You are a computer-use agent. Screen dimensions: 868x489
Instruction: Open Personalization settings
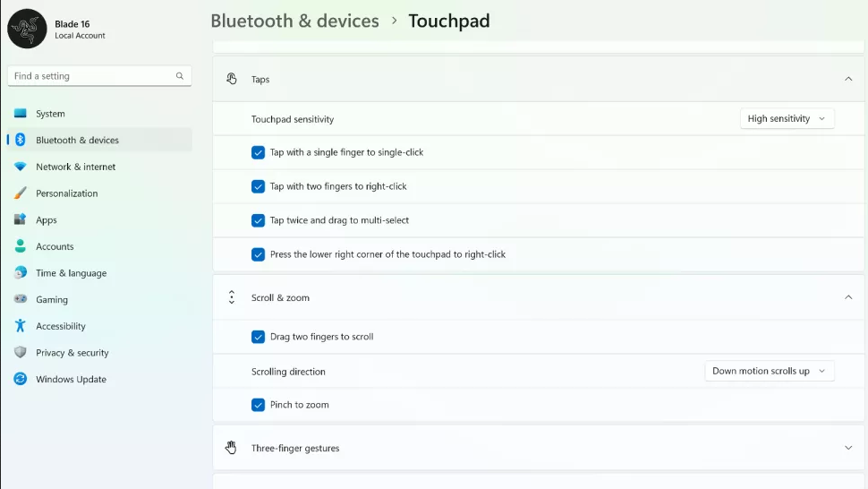point(99,193)
